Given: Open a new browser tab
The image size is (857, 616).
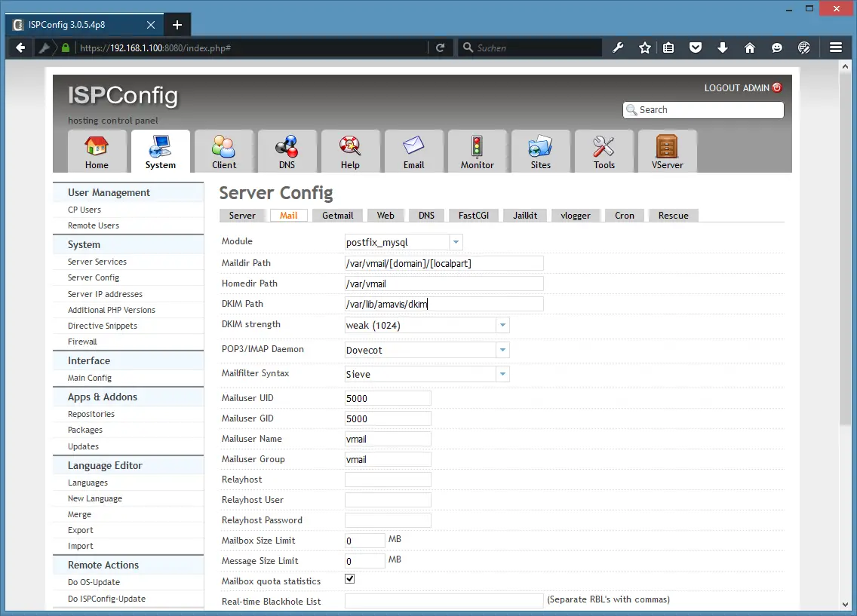Looking at the screenshot, I should (x=177, y=25).
